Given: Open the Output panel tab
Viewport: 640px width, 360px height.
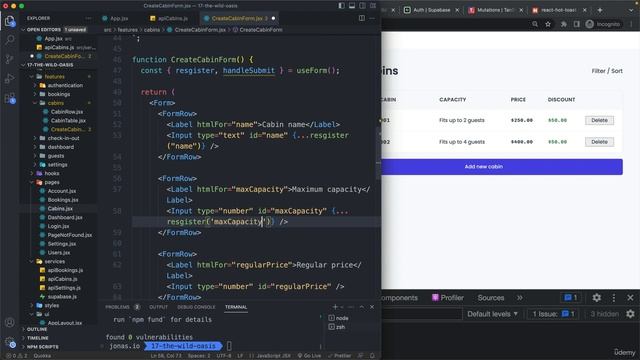Looking at the screenshot, I should coord(158,307).
